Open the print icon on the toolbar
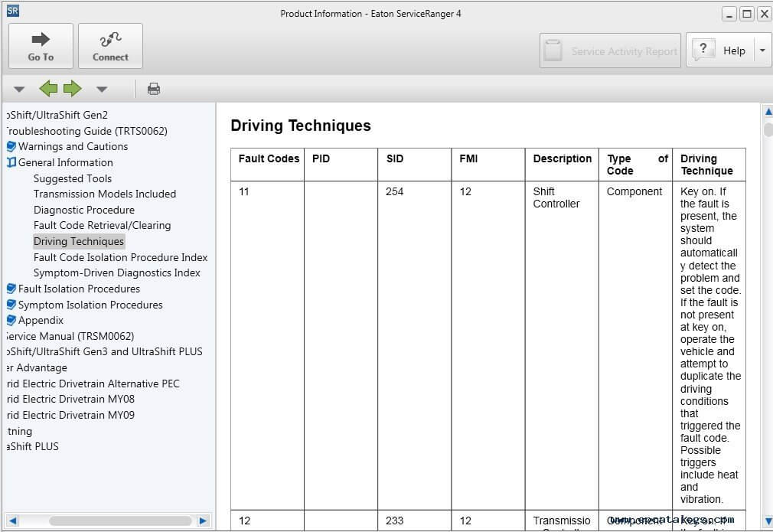773x532 pixels. (x=153, y=88)
